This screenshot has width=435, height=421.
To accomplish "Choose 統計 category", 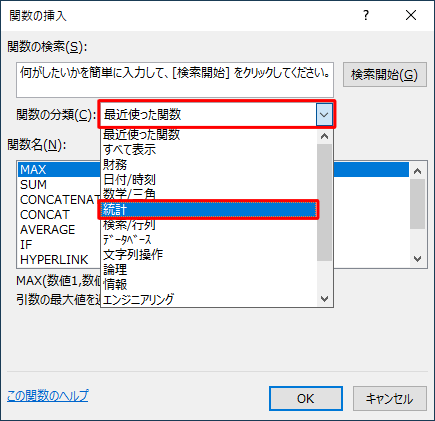I will (x=209, y=210).
